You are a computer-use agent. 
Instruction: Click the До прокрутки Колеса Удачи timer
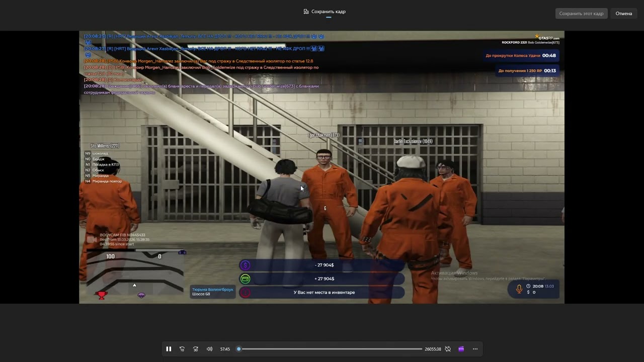pos(521,56)
